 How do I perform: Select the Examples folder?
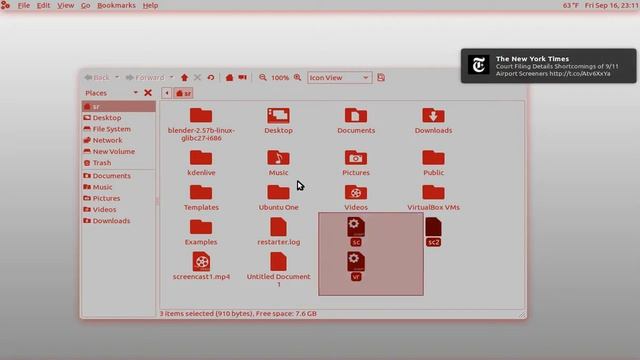coord(201,232)
